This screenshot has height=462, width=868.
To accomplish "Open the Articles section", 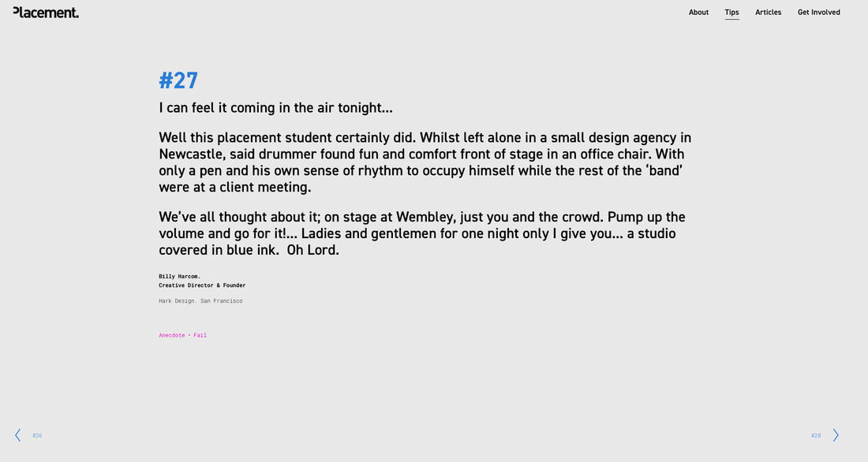I will coord(769,12).
